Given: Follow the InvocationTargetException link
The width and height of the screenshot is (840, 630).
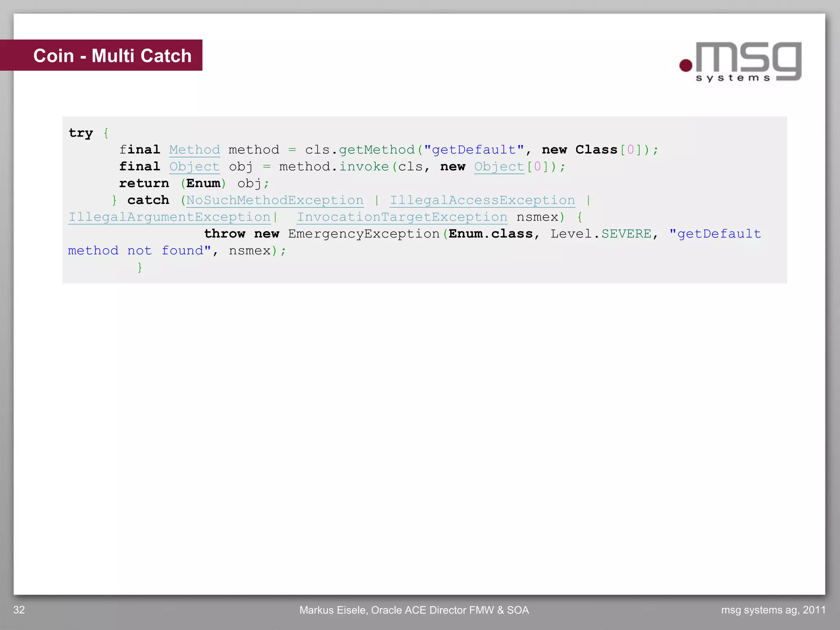Looking at the screenshot, I should (402, 217).
